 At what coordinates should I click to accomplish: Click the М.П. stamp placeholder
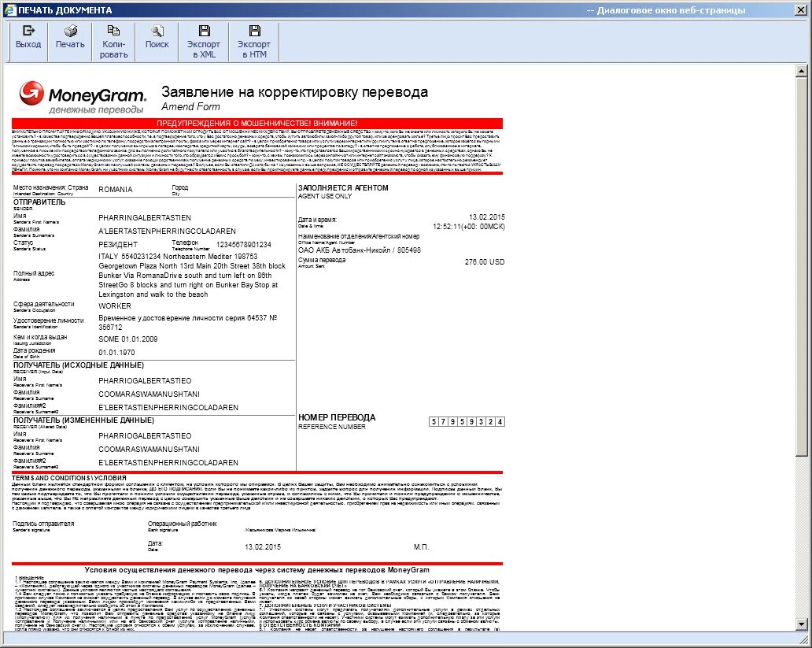[x=422, y=547]
